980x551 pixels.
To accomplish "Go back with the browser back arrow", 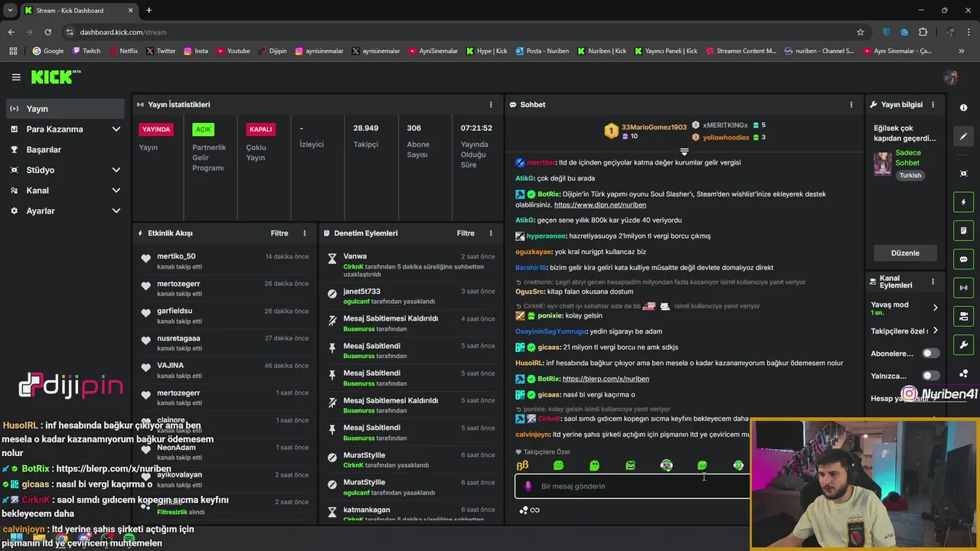I will tap(11, 32).
